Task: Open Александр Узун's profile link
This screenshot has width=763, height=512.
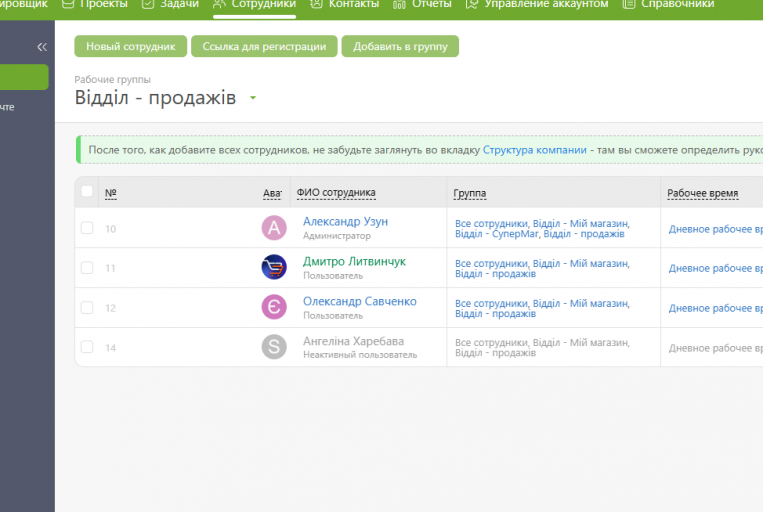Action: [x=345, y=221]
